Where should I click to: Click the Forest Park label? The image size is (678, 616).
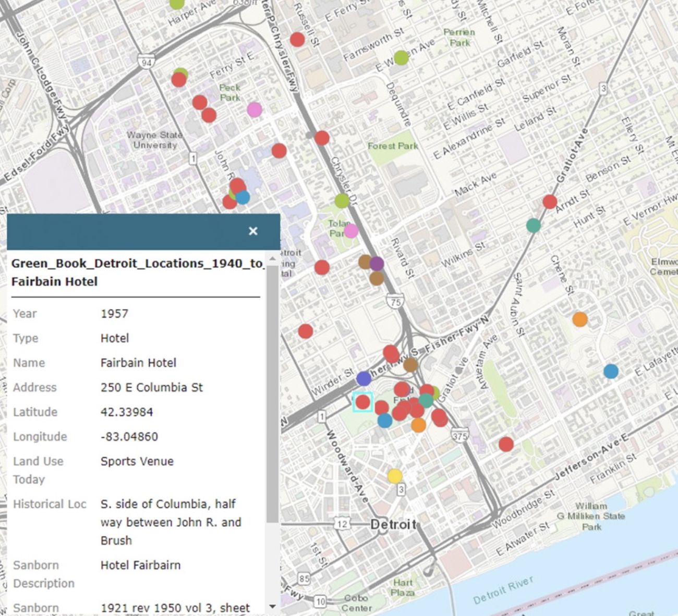point(393,146)
